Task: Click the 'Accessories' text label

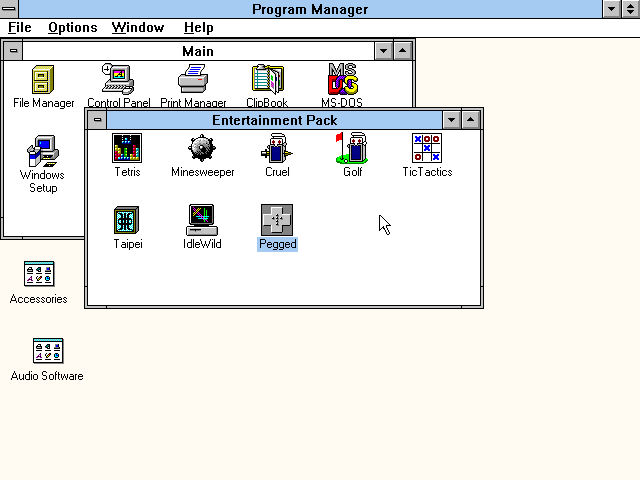Action: (x=39, y=299)
